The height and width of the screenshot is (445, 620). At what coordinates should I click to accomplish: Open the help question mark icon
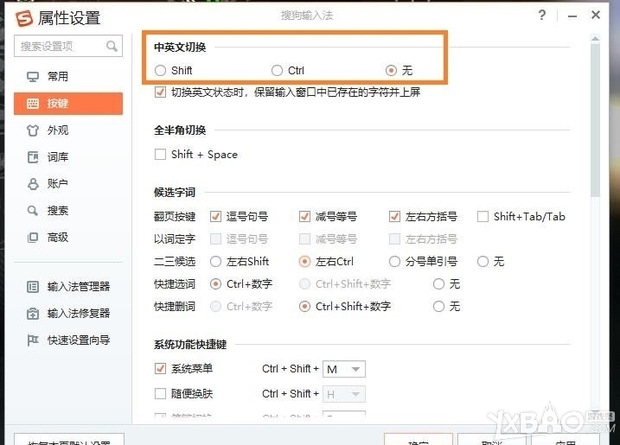pyautogui.click(x=542, y=15)
